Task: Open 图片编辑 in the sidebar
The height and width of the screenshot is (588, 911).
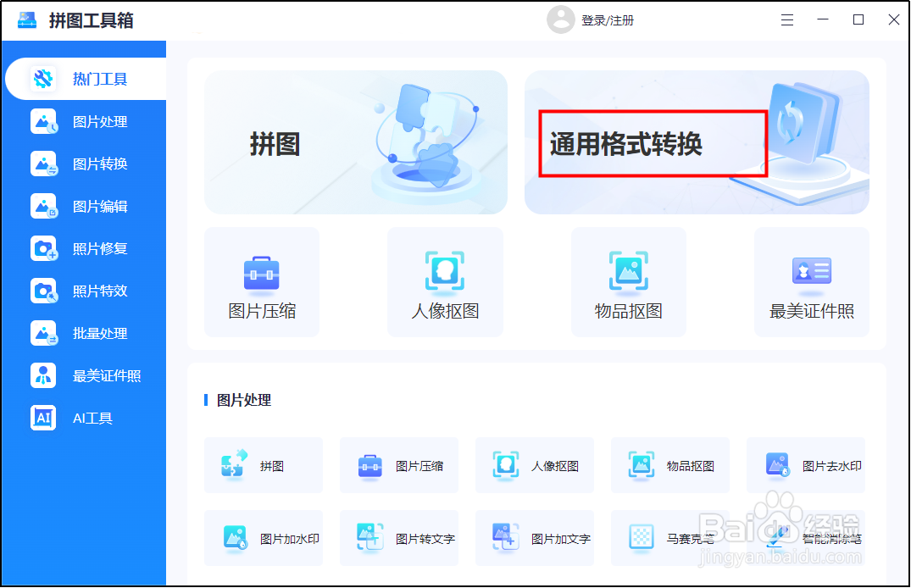Action: click(85, 206)
